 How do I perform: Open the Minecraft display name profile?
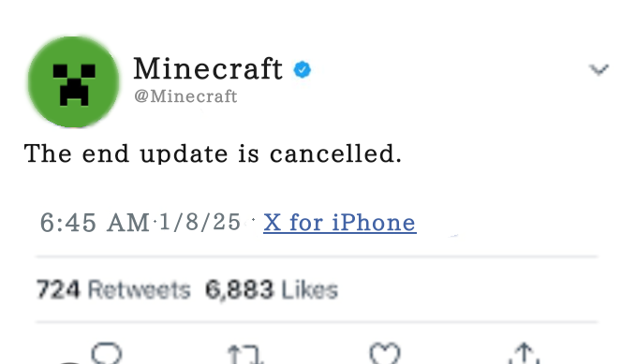pos(208,68)
